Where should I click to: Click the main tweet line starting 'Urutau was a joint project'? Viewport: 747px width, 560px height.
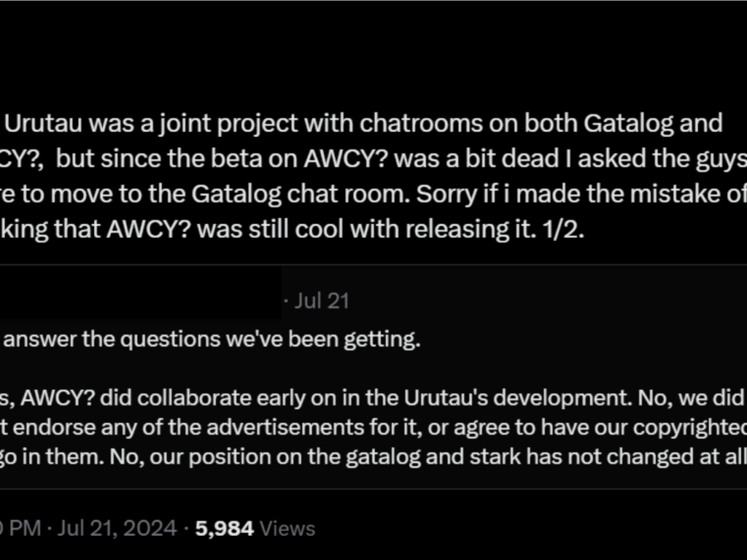[x=363, y=124]
